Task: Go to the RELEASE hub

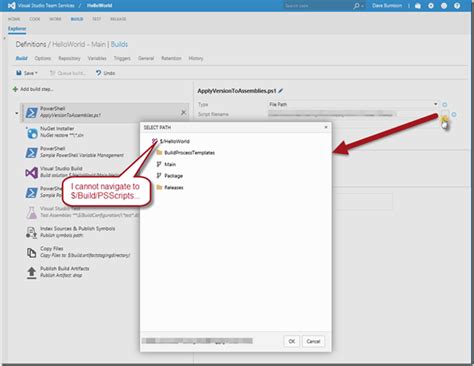Action: click(x=118, y=19)
